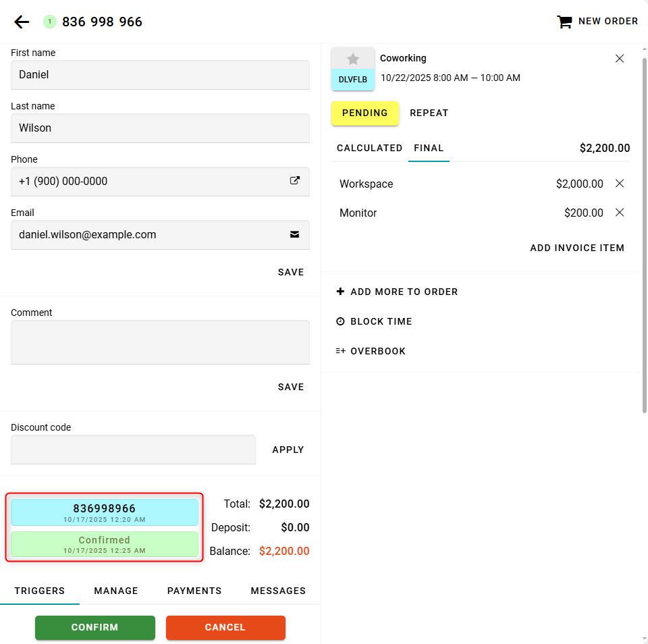Click Add Invoice Item
The image size is (648, 644).
(577, 248)
